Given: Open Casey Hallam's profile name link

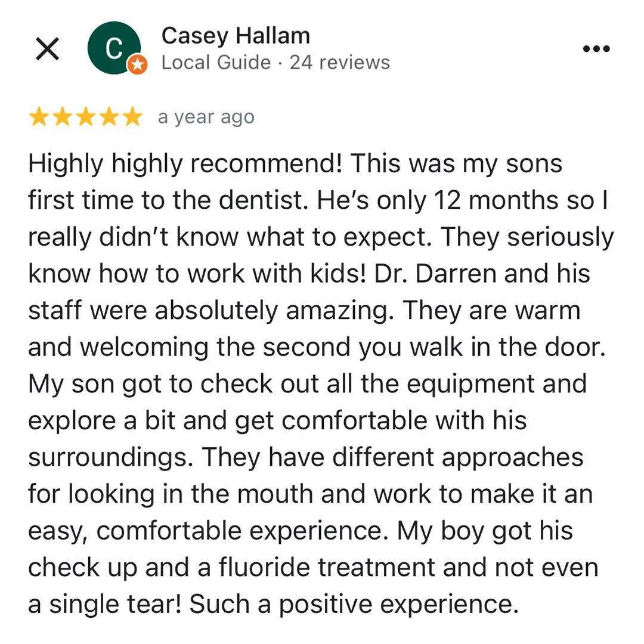Looking at the screenshot, I should point(236,36).
